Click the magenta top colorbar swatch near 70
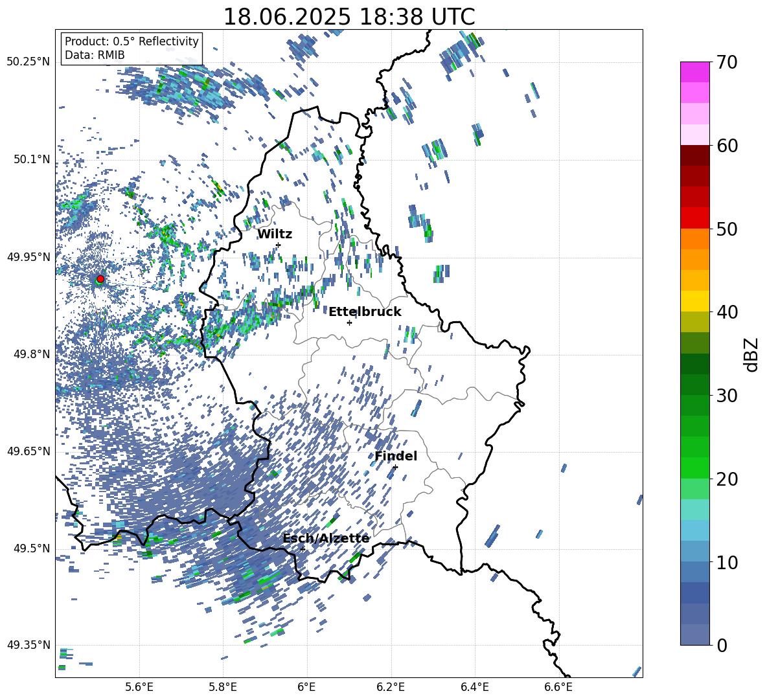 [694, 72]
